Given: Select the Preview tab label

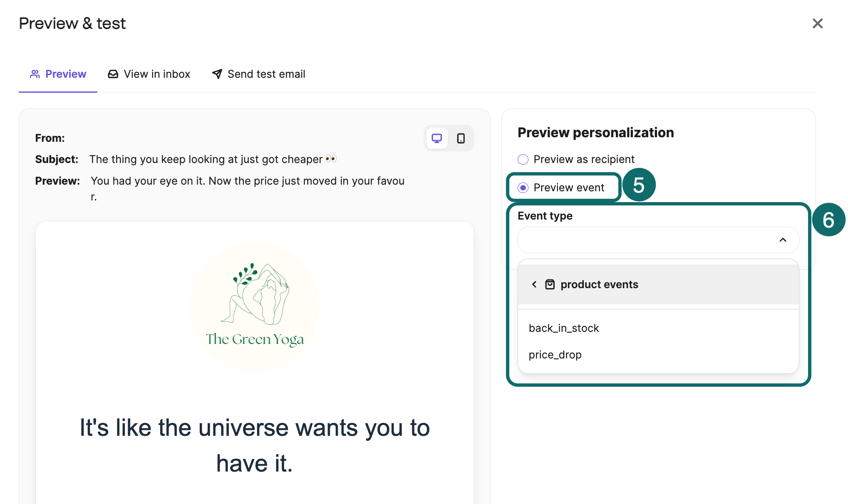Looking at the screenshot, I should (65, 74).
